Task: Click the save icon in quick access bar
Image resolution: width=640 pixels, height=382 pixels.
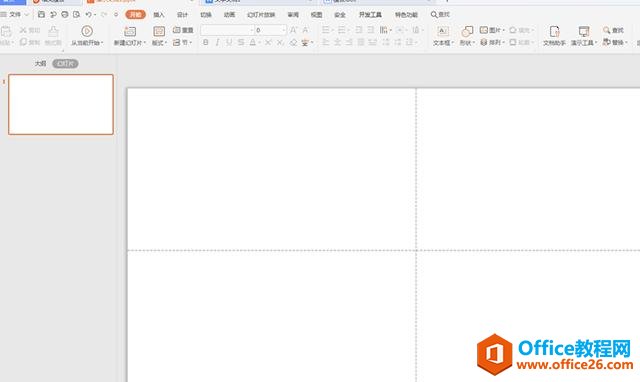Action: (x=41, y=14)
